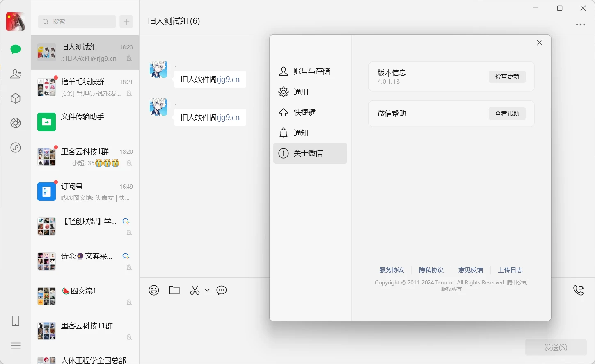Click the screenshot scissors icon
The image size is (595, 364).
click(x=195, y=290)
